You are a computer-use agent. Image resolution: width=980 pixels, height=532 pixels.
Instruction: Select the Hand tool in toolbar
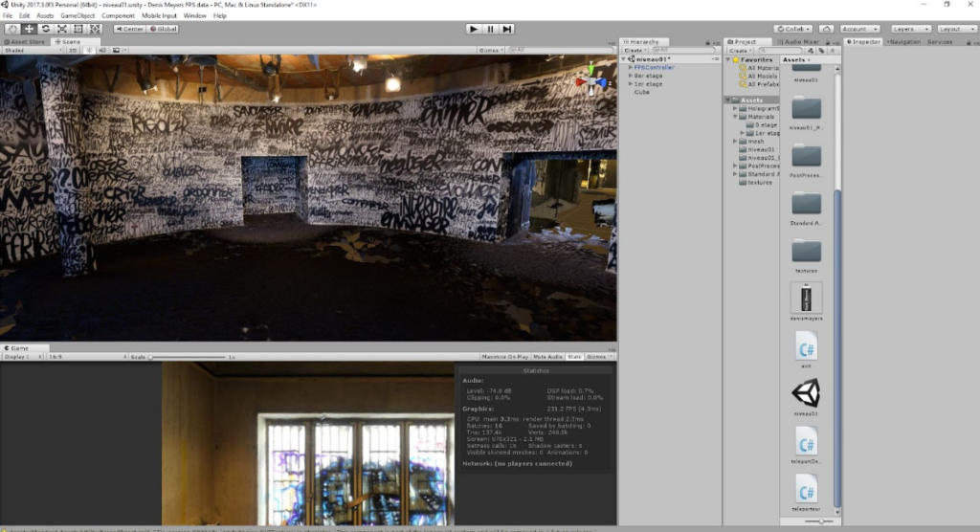[x=12, y=29]
